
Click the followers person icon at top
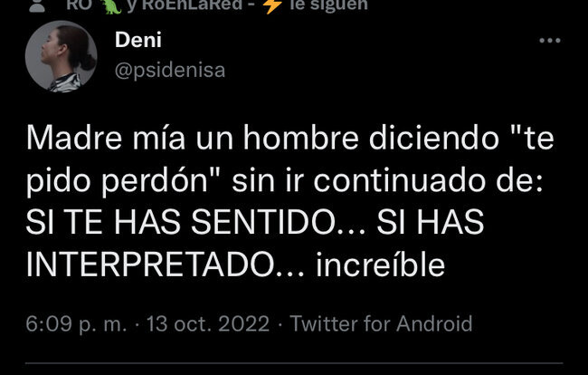[37, 5]
